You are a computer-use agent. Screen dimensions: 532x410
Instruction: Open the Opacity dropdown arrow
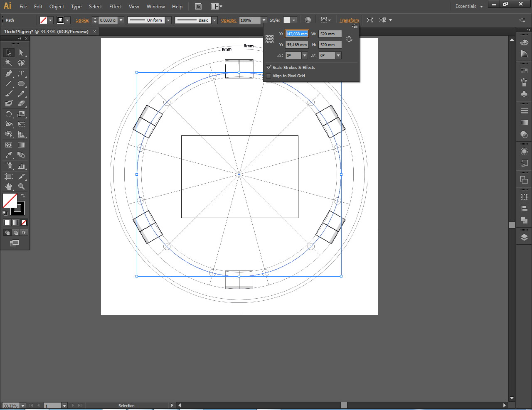pyautogui.click(x=264, y=20)
